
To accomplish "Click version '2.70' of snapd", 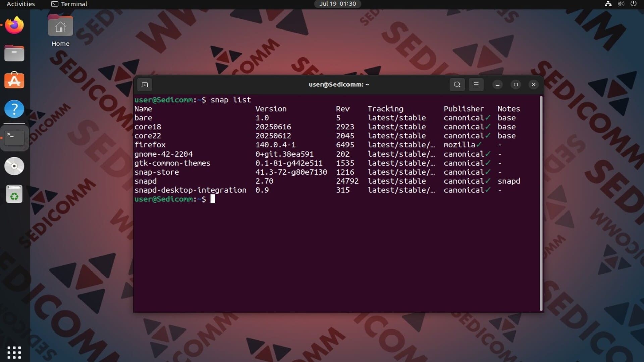I will (264, 181).
